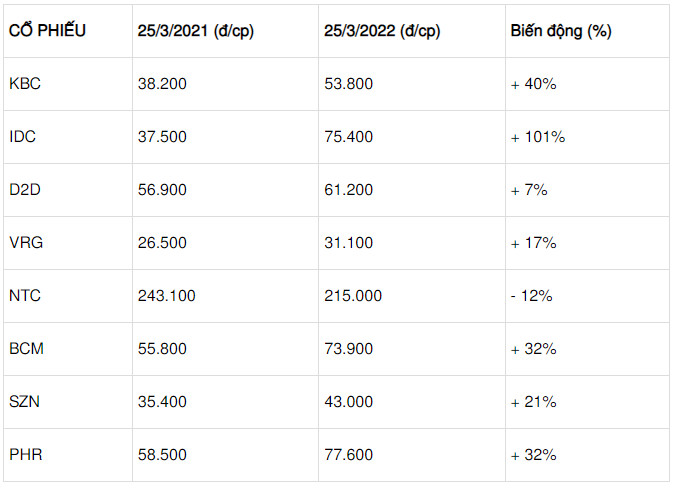Click the + 101% change cell
Viewport: 676px width, 490px height.
coord(537,137)
